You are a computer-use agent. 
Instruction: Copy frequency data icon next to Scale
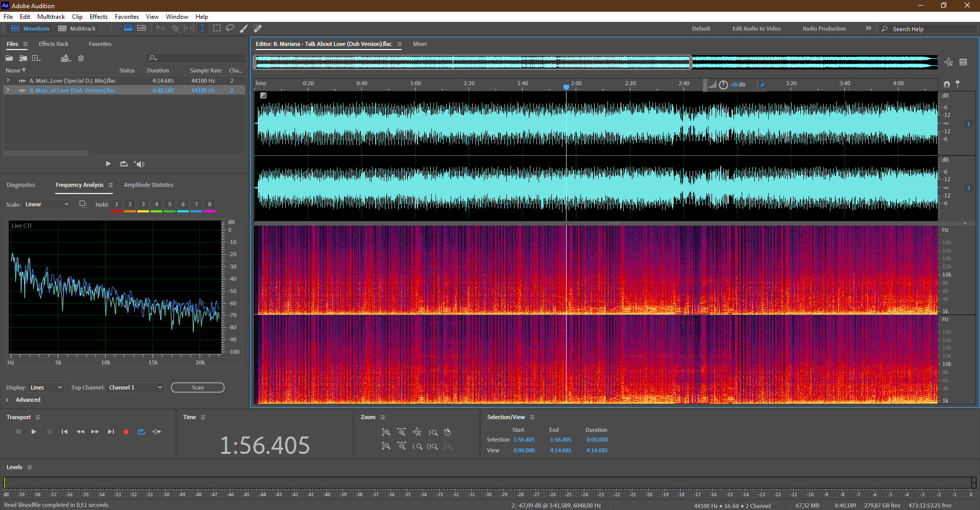(83, 204)
